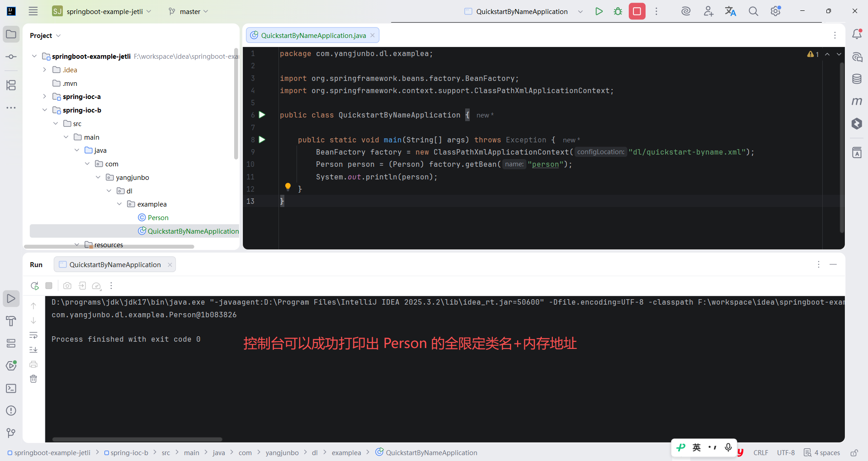Select QuickstartByNameApplication in the project tree
Viewport: 868px width, 461px height.
pos(134,231)
